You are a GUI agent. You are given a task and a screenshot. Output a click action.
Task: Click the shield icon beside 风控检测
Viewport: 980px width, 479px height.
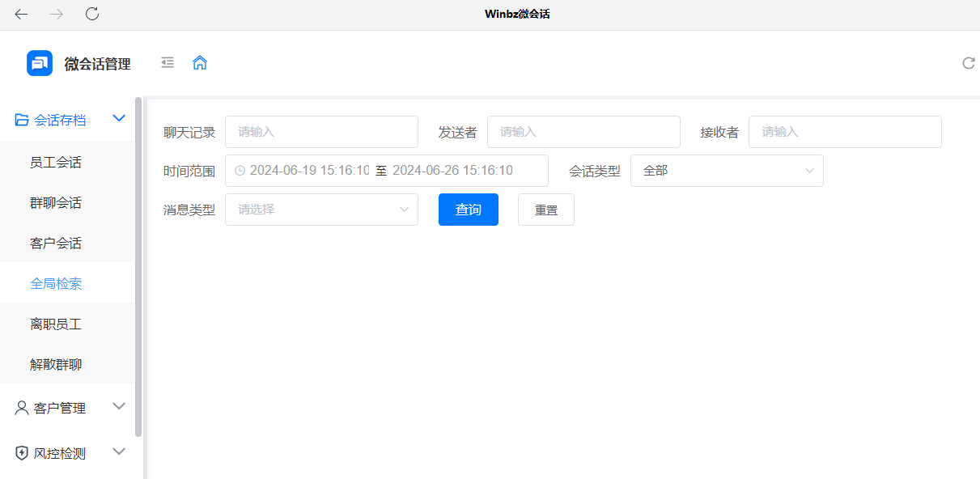pyautogui.click(x=21, y=452)
